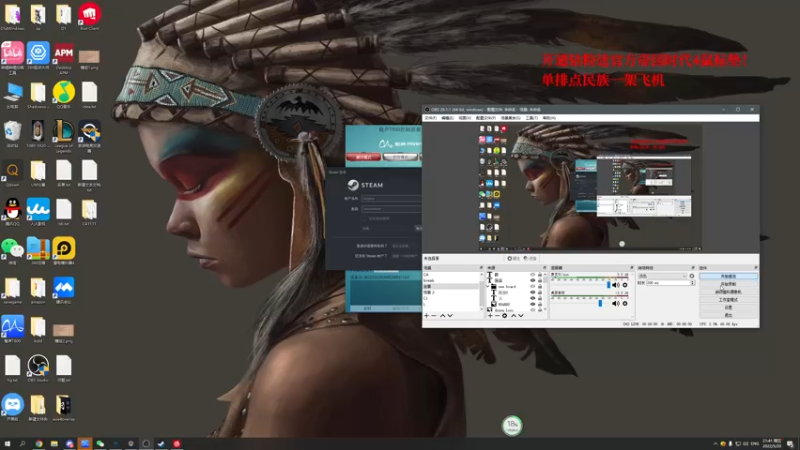Toggle the lock on the num board group
This screenshot has height=450, width=800.
click(540, 286)
